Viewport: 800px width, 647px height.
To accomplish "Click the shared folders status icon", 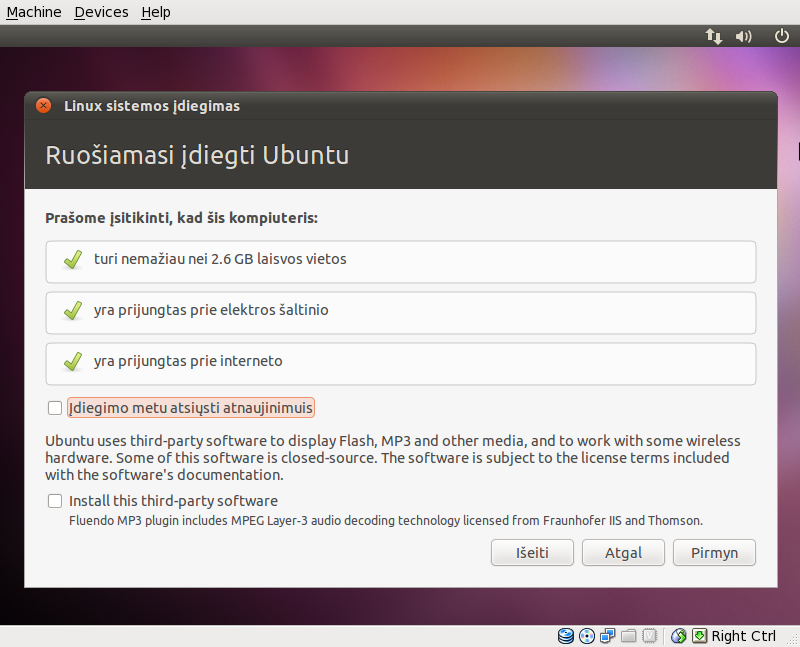I will tap(628, 636).
